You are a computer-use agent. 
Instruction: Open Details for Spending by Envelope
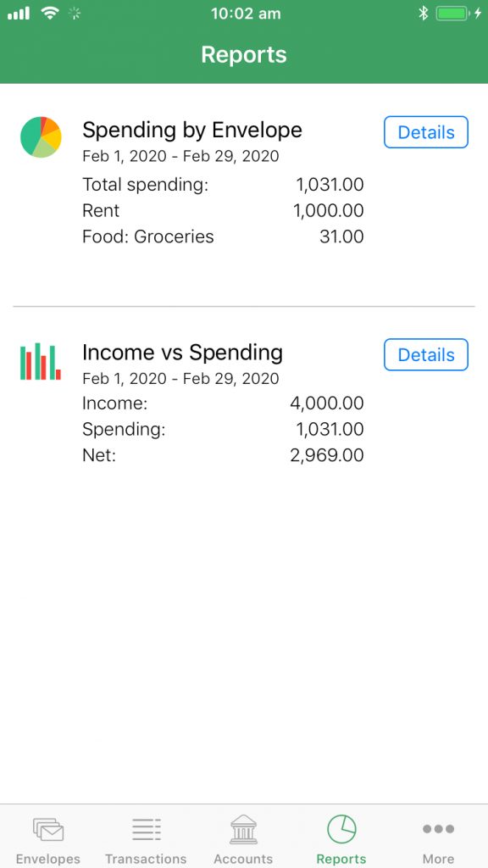426,132
